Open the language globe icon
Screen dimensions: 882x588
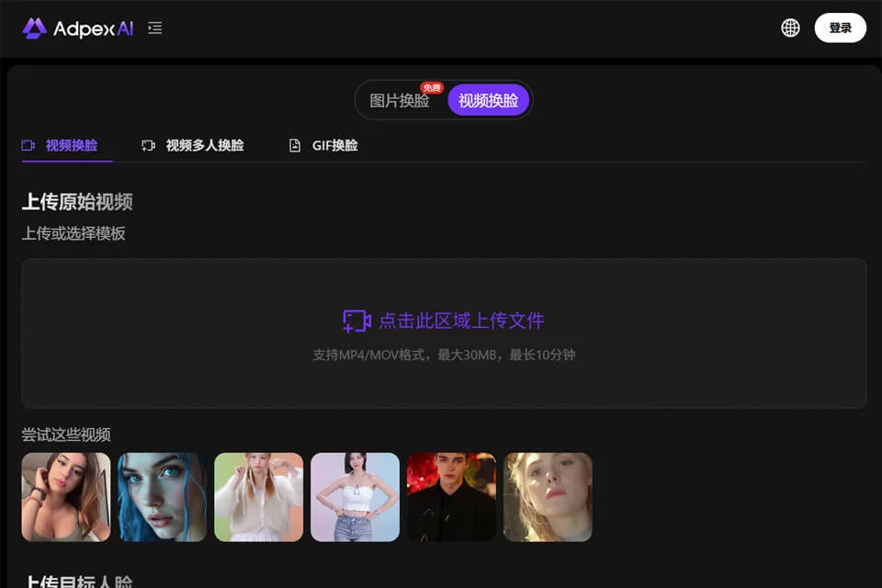790,28
